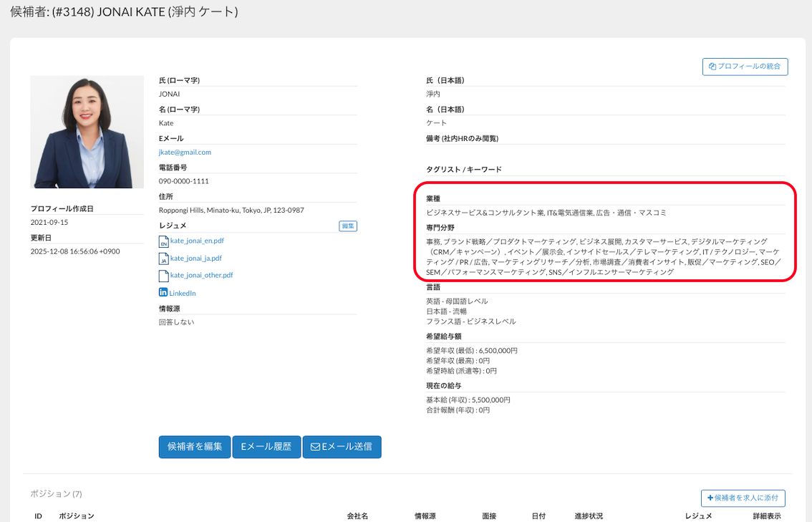This screenshot has height=522, width=812.
Task: Click the 日付 column header
Action: click(538, 516)
